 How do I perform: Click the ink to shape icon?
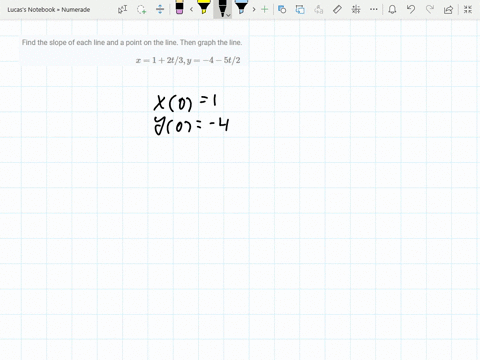coord(300,9)
